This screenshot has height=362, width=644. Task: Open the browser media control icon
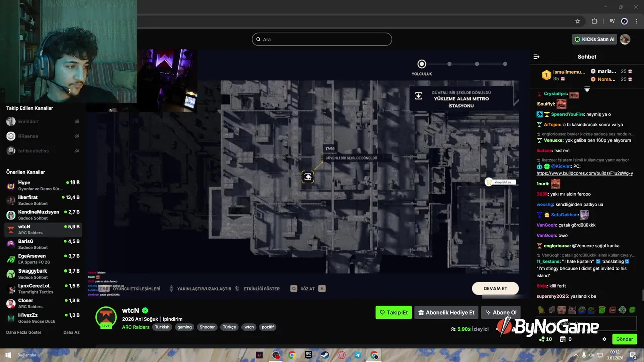612,21
